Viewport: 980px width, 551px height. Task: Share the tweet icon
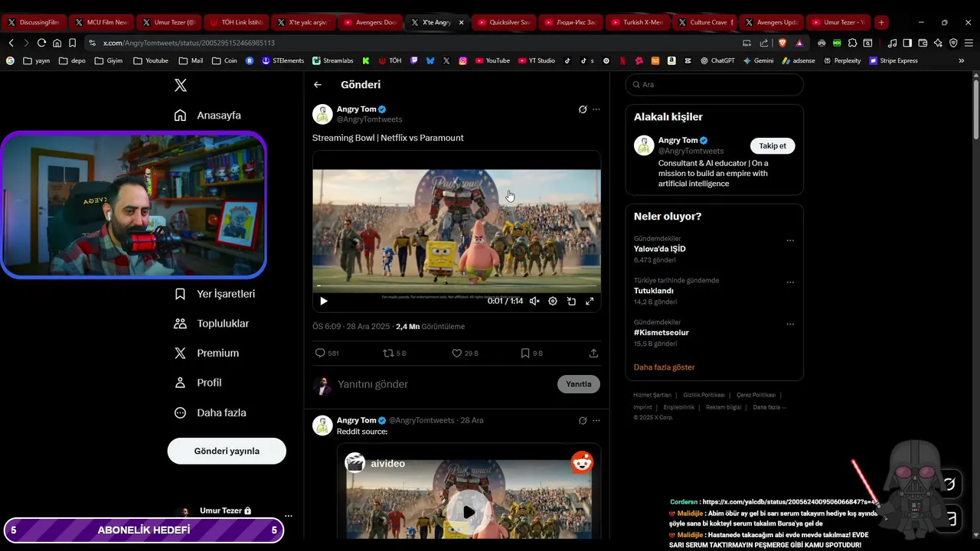coord(593,353)
